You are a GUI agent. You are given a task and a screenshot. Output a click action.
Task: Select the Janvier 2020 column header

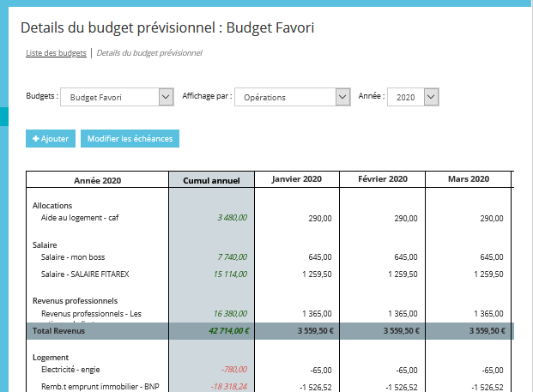click(x=296, y=179)
